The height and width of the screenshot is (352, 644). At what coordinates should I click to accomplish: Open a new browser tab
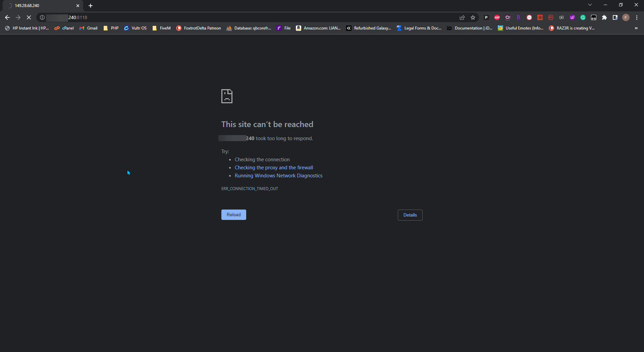pyautogui.click(x=90, y=6)
